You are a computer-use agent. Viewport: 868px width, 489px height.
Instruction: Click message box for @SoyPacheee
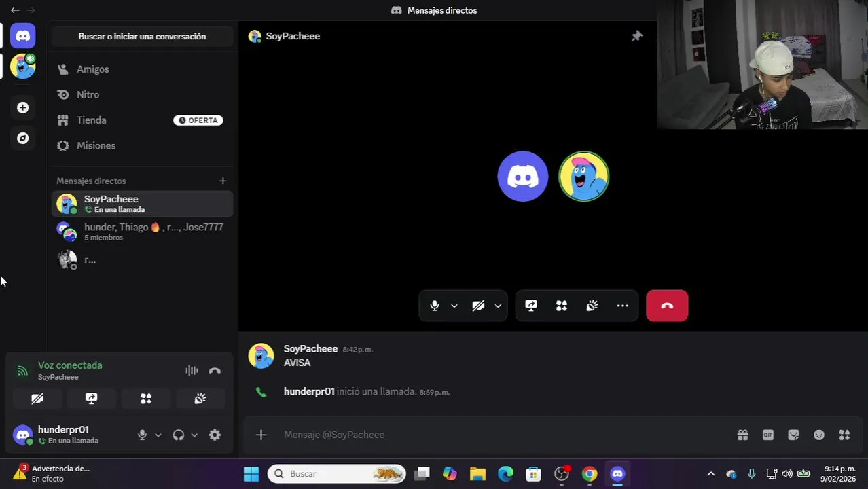(x=503, y=435)
